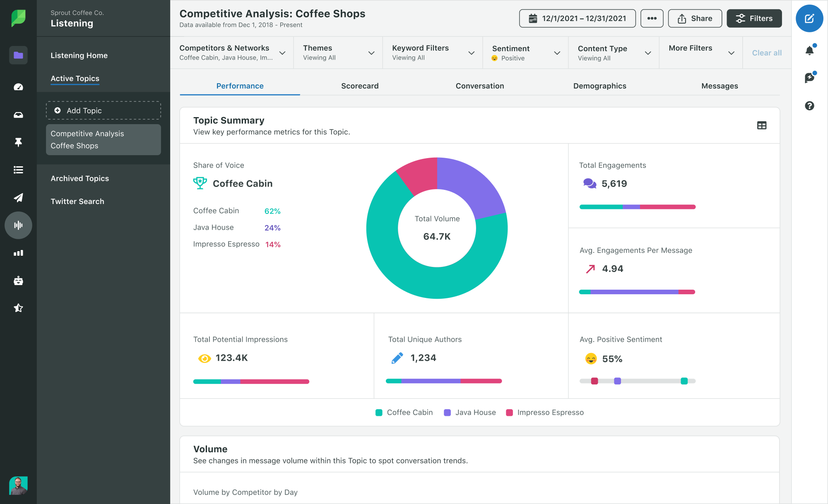The image size is (828, 504).
Task: Click the grid/table view icon in Topic Summary
Action: point(761,125)
